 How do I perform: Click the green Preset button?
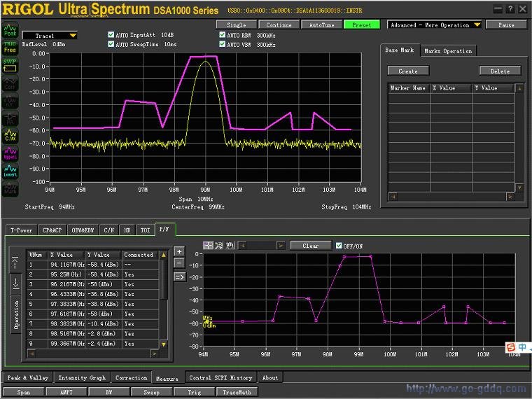tap(362, 25)
